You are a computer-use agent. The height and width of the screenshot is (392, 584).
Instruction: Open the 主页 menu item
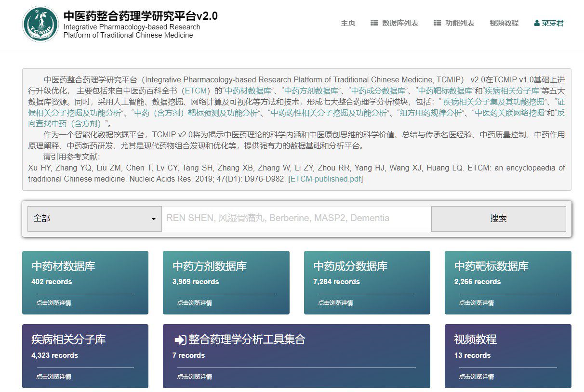click(348, 23)
